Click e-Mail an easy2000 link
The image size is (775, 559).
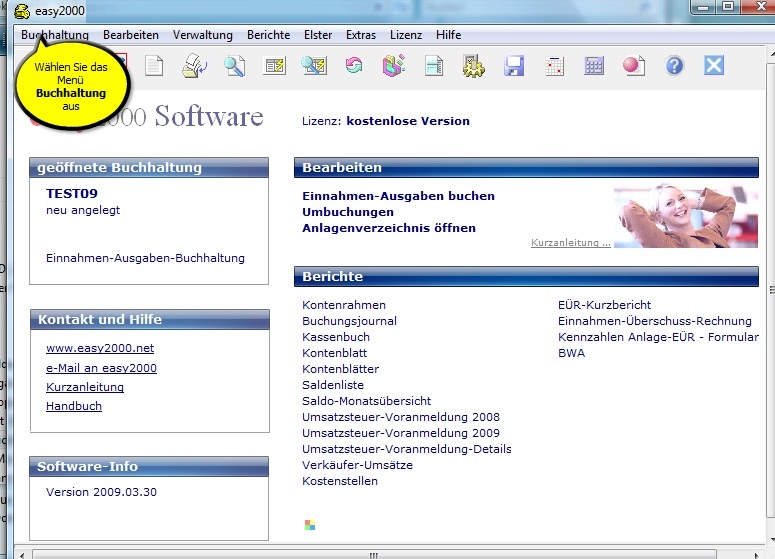[101, 368]
